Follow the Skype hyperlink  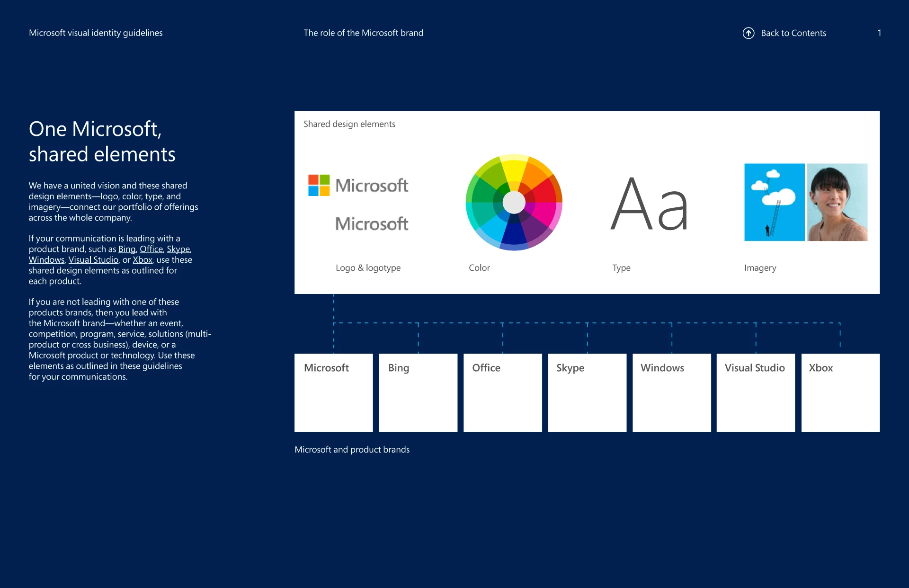coord(178,249)
